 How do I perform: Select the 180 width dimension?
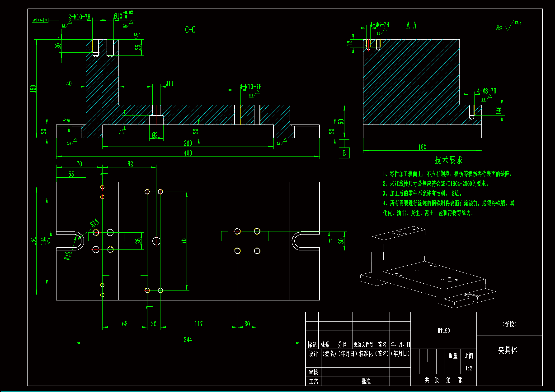pos(422,147)
